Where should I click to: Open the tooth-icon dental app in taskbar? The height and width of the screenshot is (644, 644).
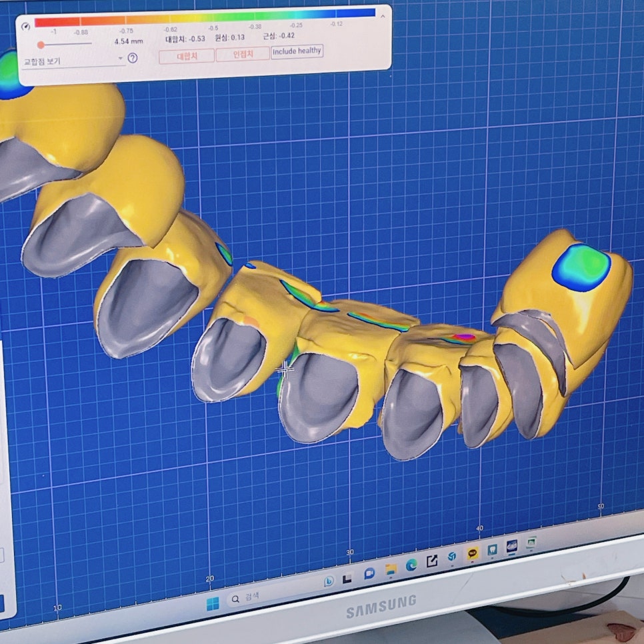(493, 549)
